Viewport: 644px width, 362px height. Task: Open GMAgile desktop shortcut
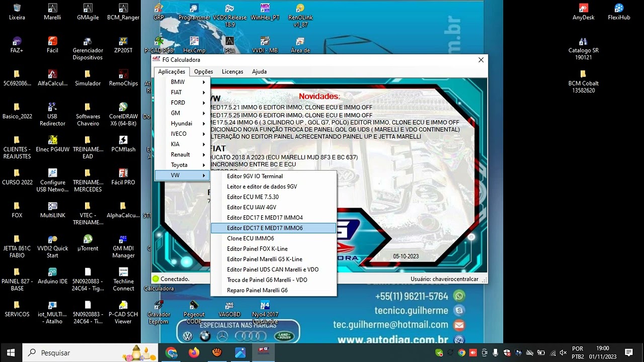pyautogui.click(x=88, y=12)
